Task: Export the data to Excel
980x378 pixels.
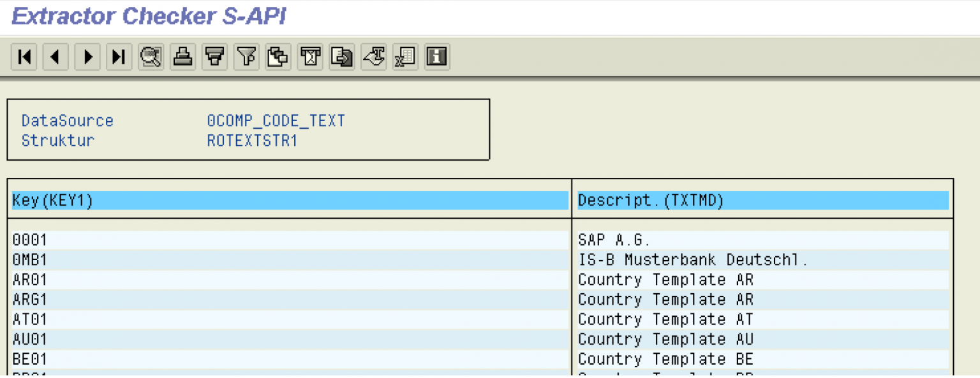Action: point(405,56)
